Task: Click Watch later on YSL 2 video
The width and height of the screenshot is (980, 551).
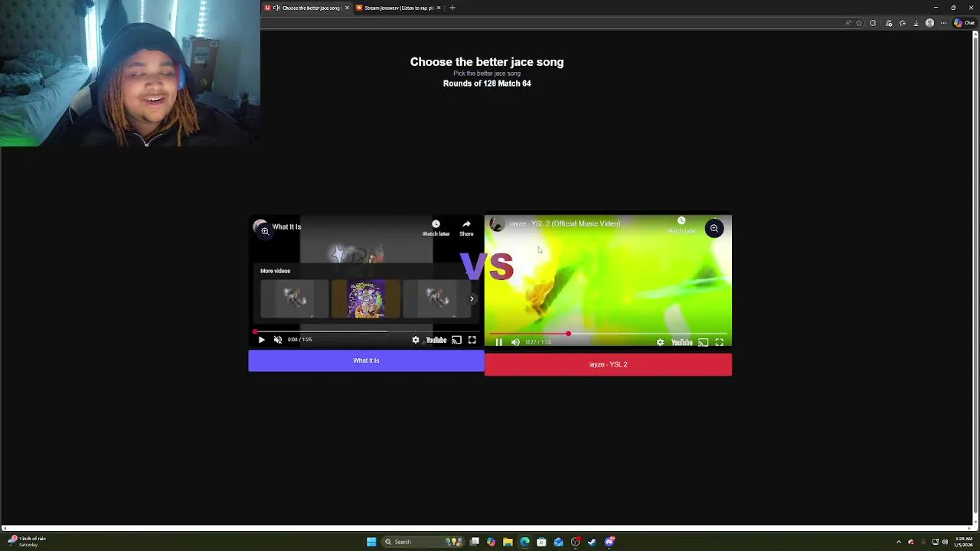Action: (x=681, y=225)
